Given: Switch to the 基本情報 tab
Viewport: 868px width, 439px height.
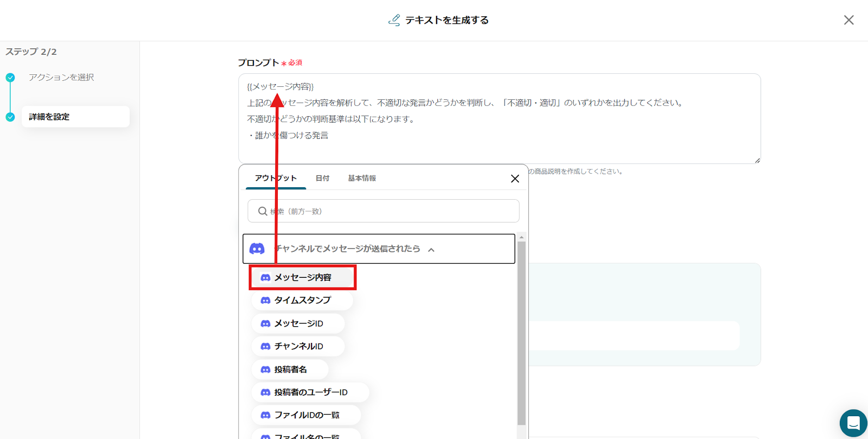Looking at the screenshot, I should pos(362,178).
